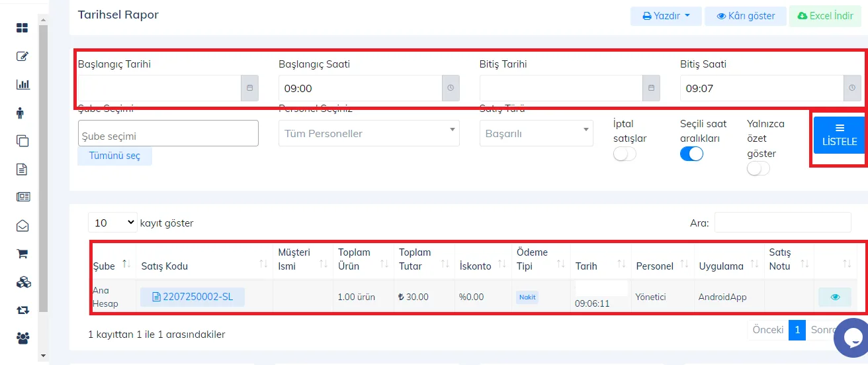Enable the Yalnızca özet göster switch

pos(758,169)
